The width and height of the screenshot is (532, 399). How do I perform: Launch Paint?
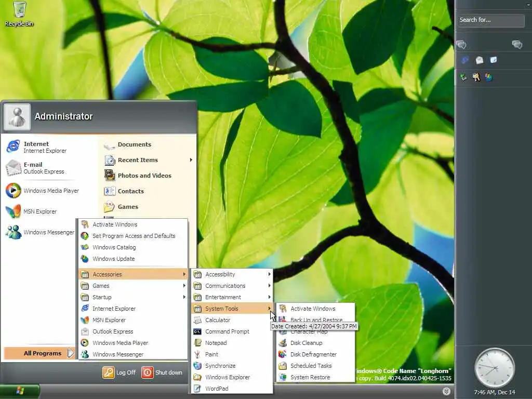click(x=232, y=354)
